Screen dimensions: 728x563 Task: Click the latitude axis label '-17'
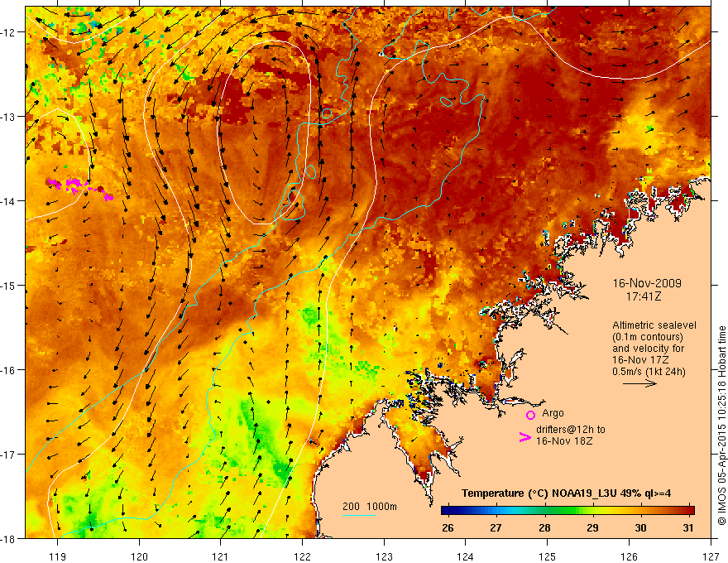click(8, 455)
